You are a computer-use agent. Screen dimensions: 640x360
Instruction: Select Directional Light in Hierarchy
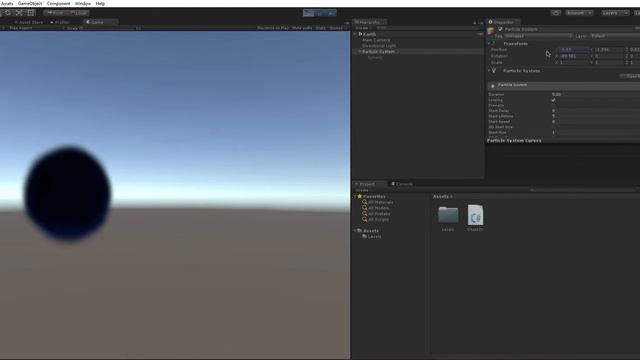coord(379,46)
